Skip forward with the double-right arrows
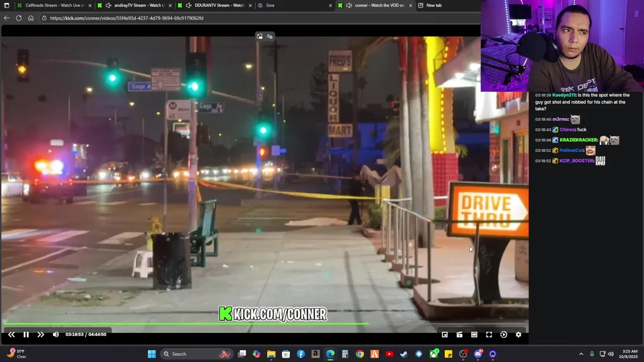Image resolution: width=644 pixels, height=362 pixels. (41, 334)
